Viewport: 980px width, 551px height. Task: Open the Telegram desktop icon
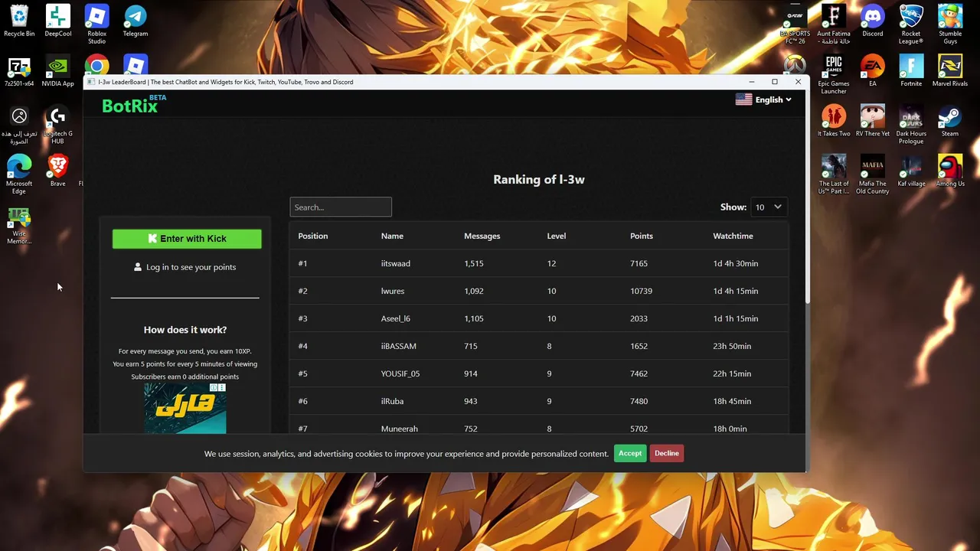pos(136,21)
